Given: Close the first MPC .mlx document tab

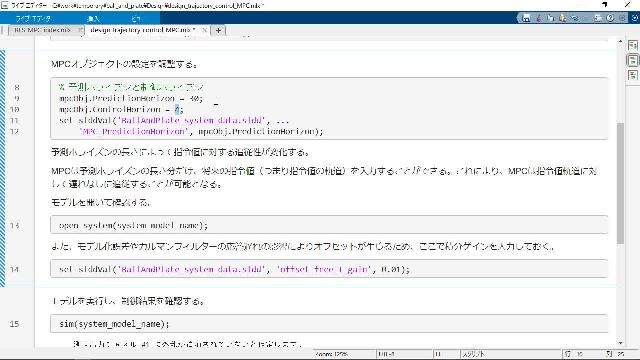Looking at the screenshot, I should coord(80,30).
